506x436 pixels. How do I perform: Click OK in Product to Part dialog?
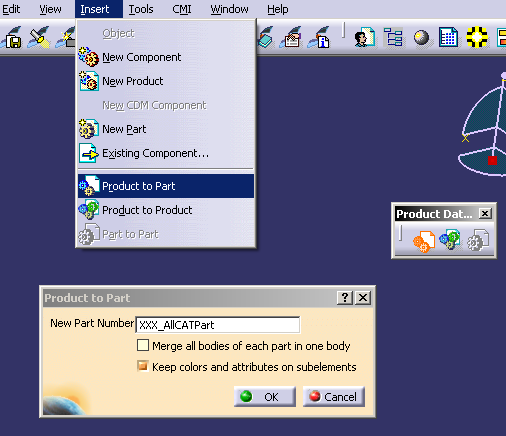[265, 397]
